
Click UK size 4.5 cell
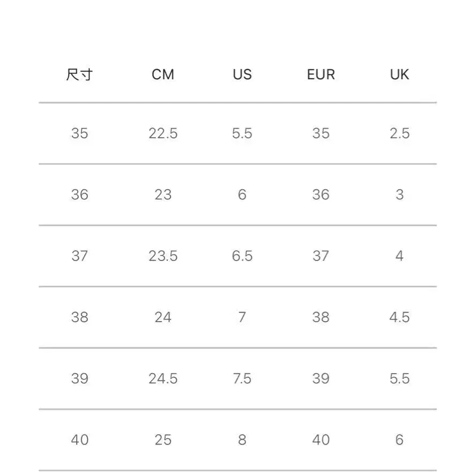tap(399, 317)
